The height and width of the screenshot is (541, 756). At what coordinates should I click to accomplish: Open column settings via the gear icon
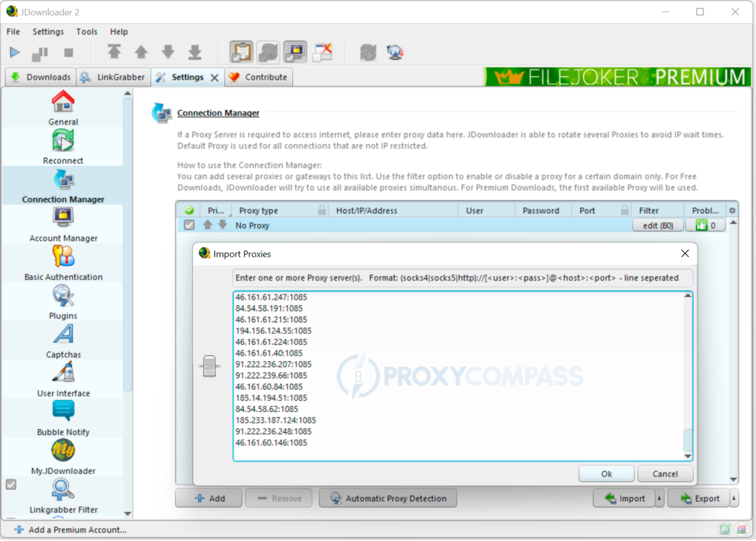[x=731, y=210]
